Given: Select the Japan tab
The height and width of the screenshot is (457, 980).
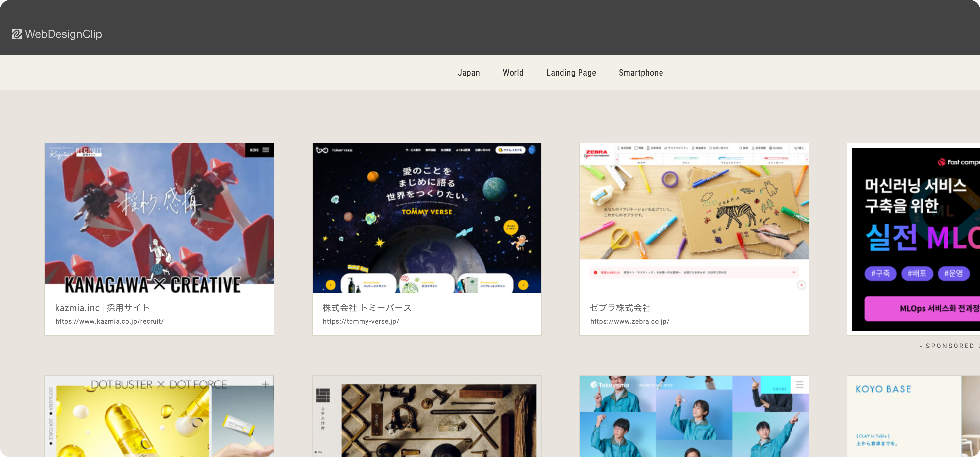Looking at the screenshot, I should [x=469, y=72].
